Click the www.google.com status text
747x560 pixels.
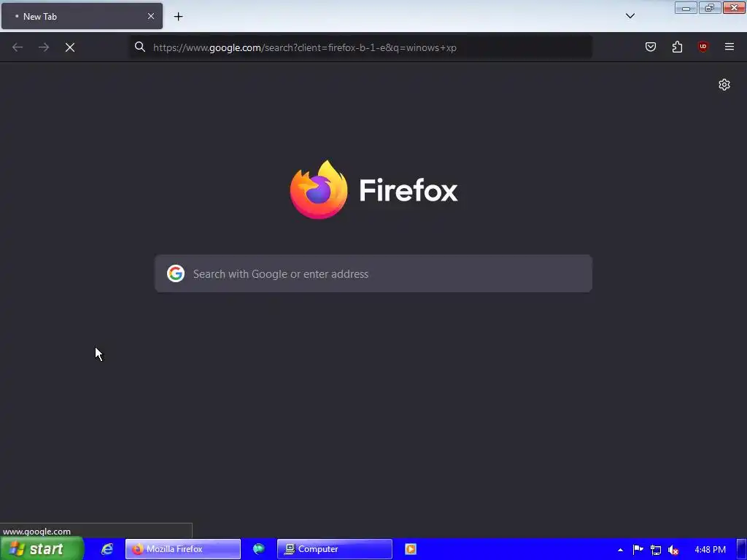coord(36,532)
